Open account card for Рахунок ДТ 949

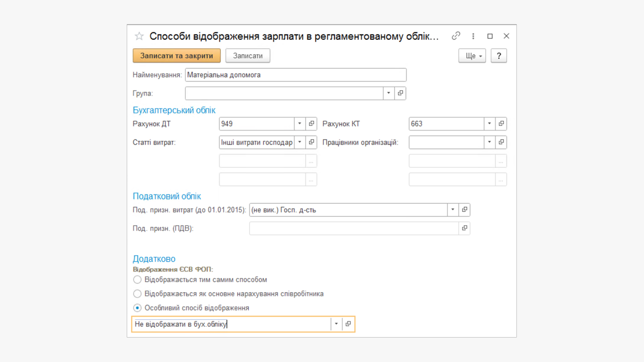(311, 124)
